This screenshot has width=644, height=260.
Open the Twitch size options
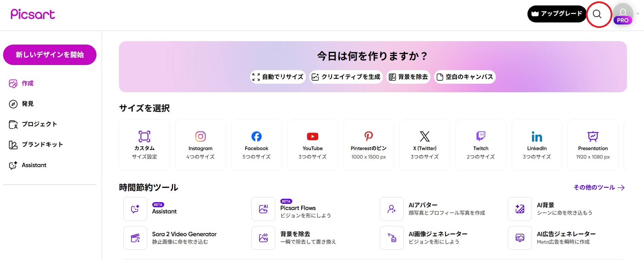coord(481,145)
